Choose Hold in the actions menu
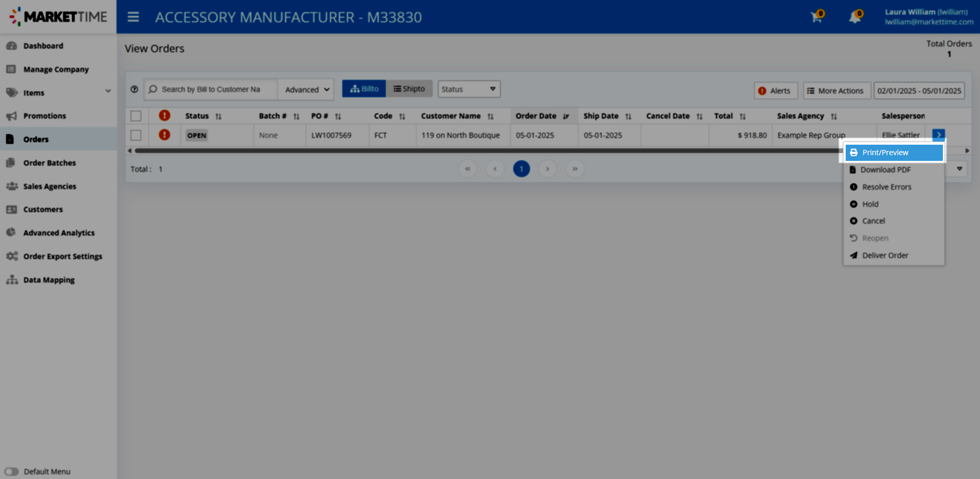 coord(894,204)
